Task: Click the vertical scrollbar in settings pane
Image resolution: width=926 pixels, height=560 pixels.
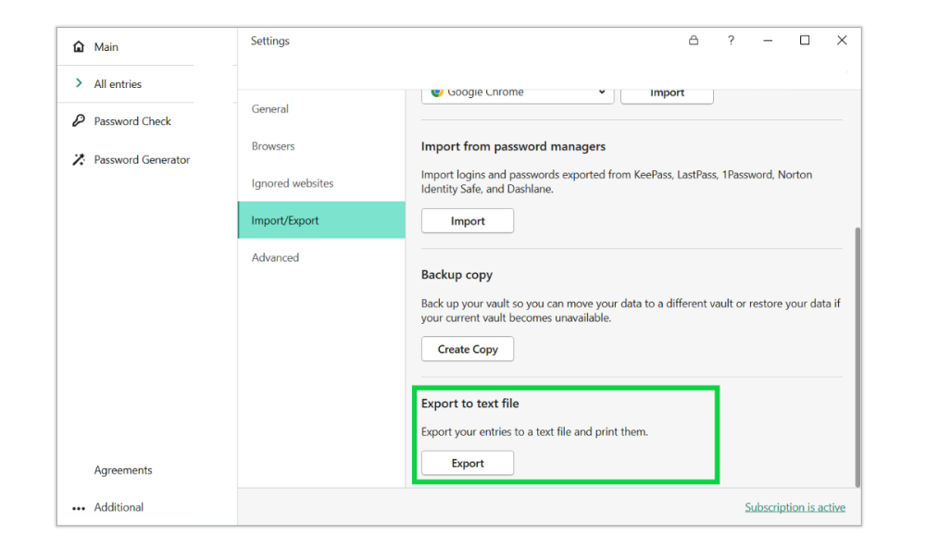Action: pyautogui.click(x=857, y=356)
